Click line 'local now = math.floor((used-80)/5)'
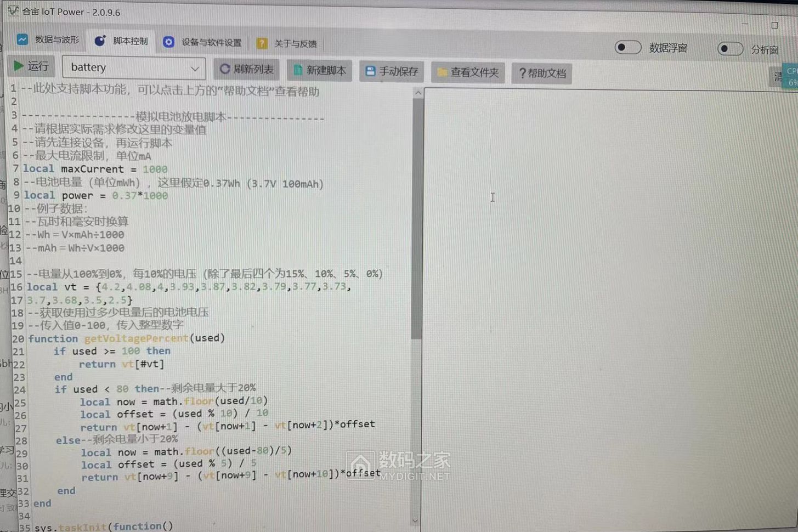The image size is (798, 532). [x=186, y=452]
